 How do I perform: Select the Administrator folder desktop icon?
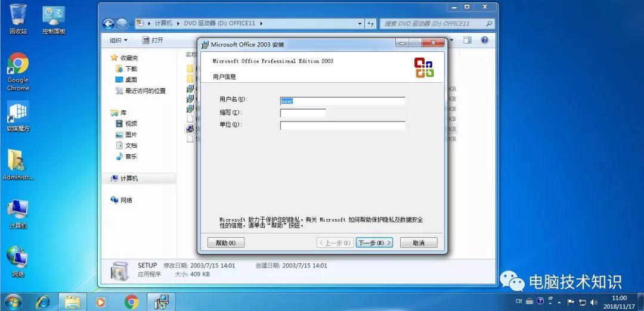[18, 165]
